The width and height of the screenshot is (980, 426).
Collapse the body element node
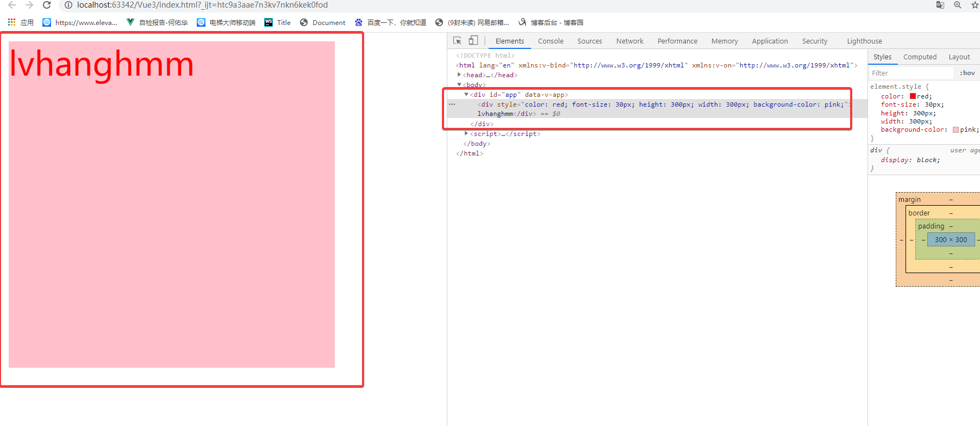[x=459, y=84]
